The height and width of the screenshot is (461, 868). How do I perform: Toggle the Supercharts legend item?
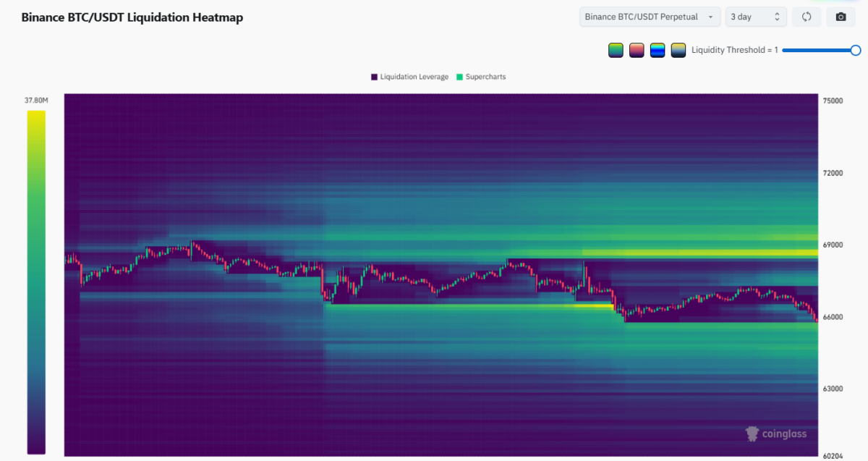(x=481, y=77)
